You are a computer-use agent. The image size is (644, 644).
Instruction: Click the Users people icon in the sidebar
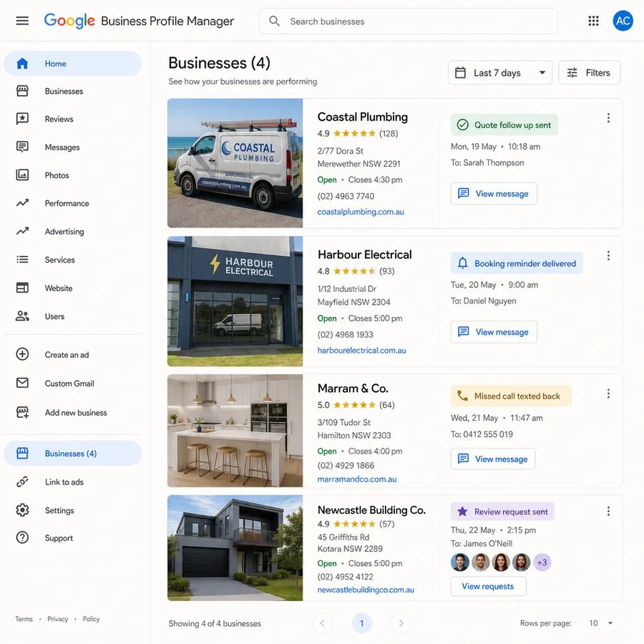point(22,316)
